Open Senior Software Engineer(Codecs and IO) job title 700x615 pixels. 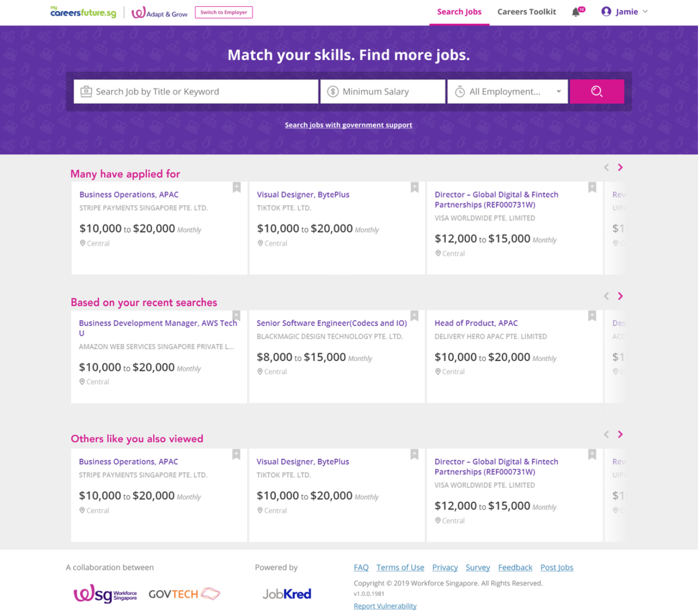point(333,324)
